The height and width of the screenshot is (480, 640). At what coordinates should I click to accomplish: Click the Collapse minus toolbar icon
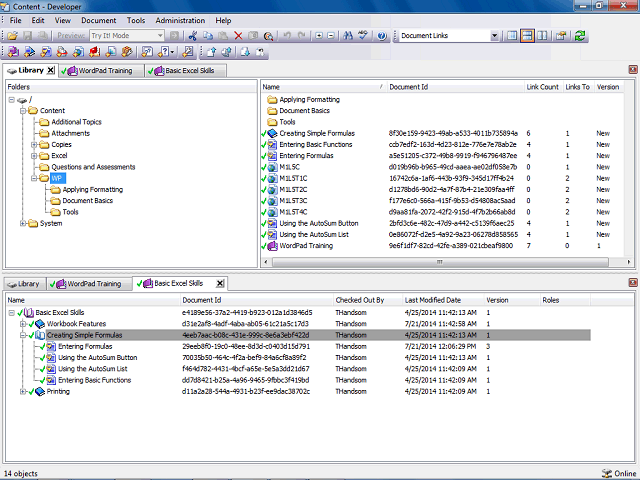331,36
